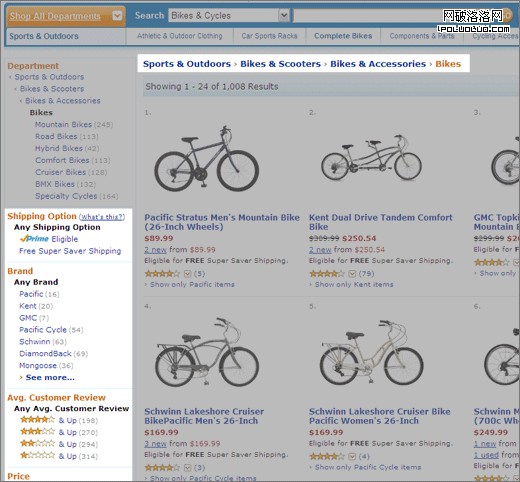
Task: Go to Bikes & Accessories in sidebar tree
Action: pos(63,101)
